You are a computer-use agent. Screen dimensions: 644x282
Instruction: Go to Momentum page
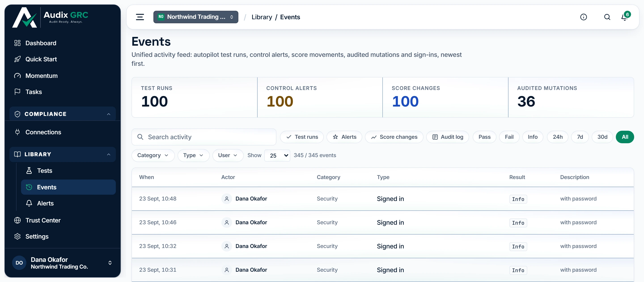pyautogui.click(x=63, y=76)
